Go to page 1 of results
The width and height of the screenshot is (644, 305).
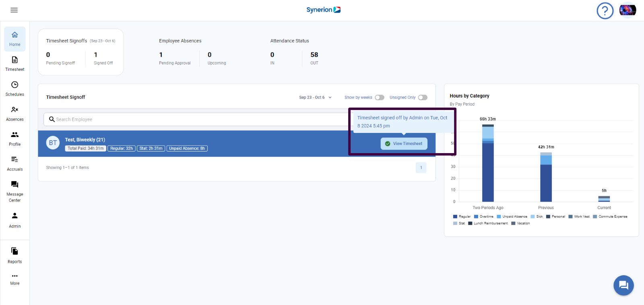[421, 168]
